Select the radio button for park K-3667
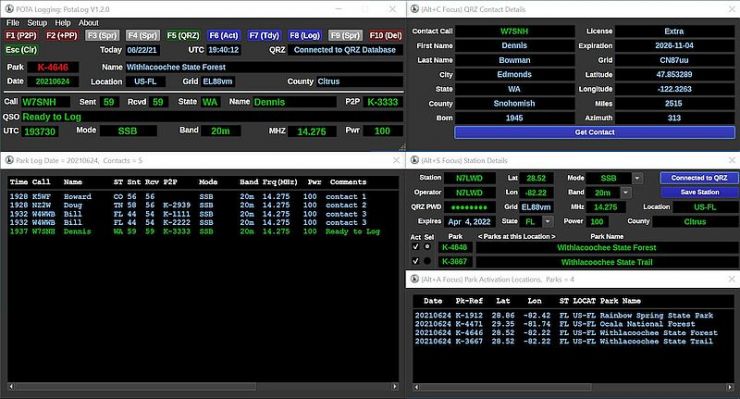Viewport: 740px width, 399px height. point(427,261)
